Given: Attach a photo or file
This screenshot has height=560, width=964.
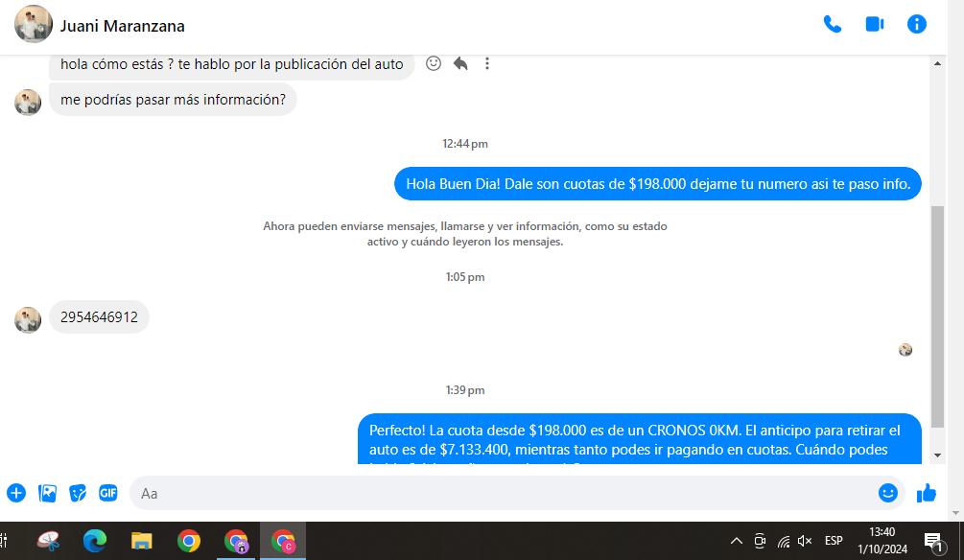Looking at the screenshot, I should tap(47, 493).
